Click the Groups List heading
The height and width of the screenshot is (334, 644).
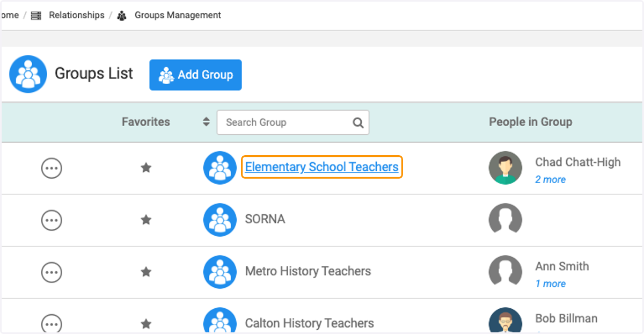[x=94, y=74]
